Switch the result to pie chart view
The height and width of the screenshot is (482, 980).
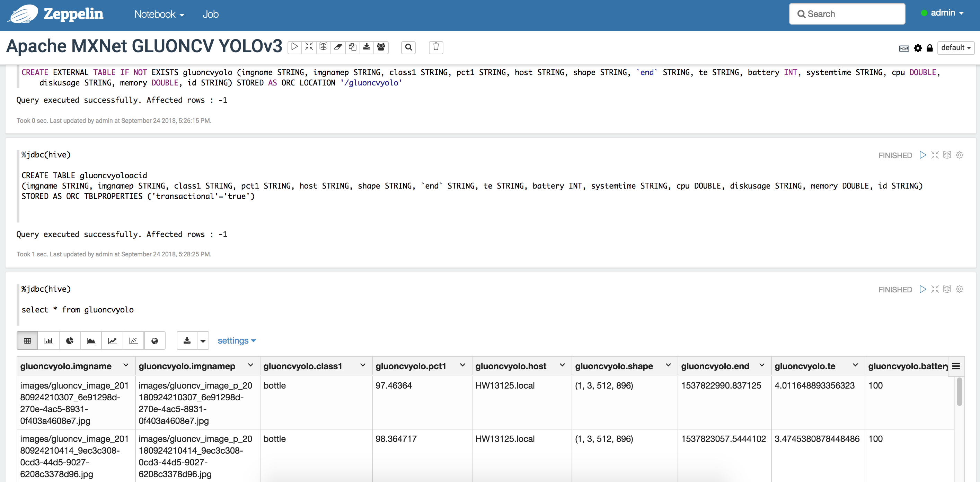pyautogui.click(x=70, y=340)
